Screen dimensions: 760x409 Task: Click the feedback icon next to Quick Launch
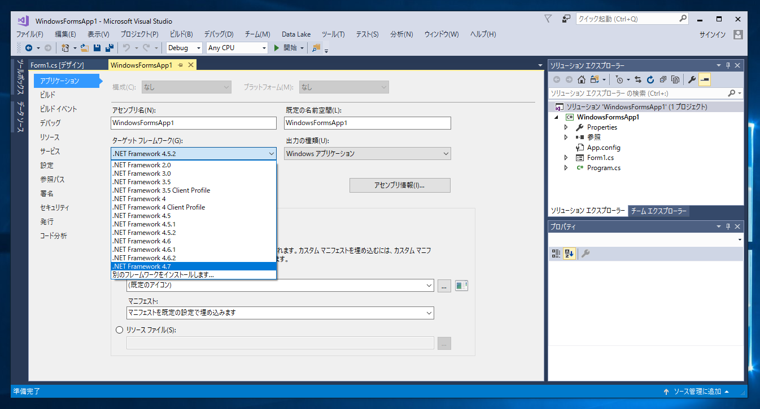(x=566, y=19)
